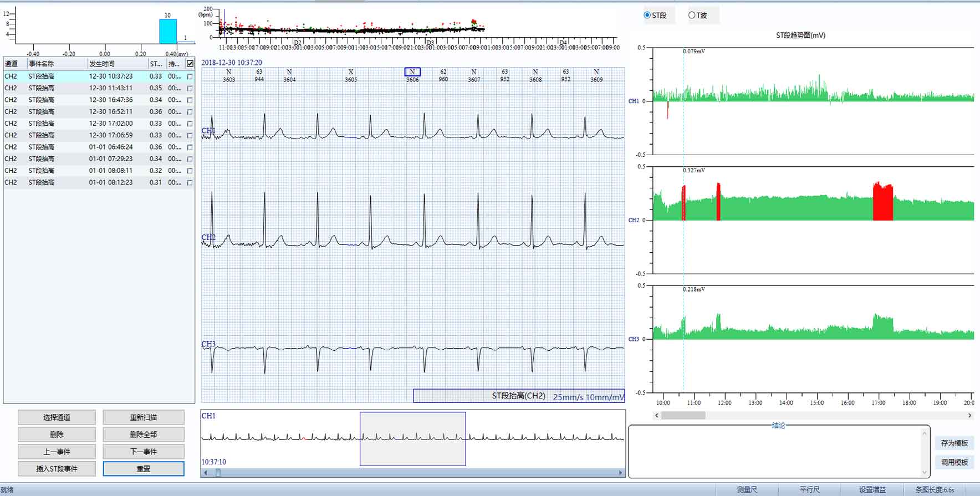Click the 删除 button
Screen dimensions: 980x496
click(57, 434)
